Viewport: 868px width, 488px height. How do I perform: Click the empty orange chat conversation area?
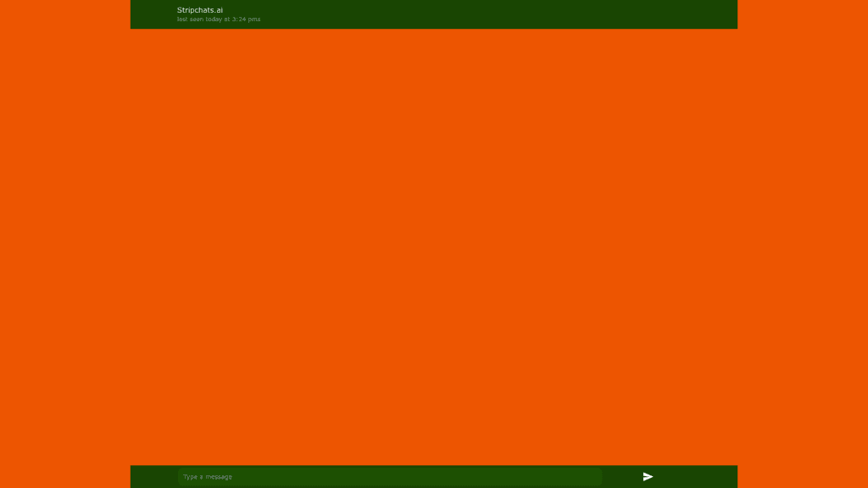(x=434, y=246)
